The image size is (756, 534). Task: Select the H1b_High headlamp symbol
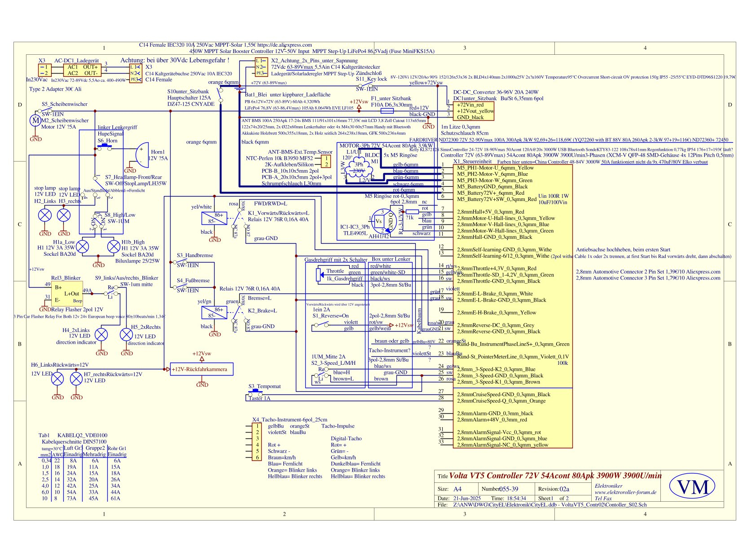pos(114,246)
